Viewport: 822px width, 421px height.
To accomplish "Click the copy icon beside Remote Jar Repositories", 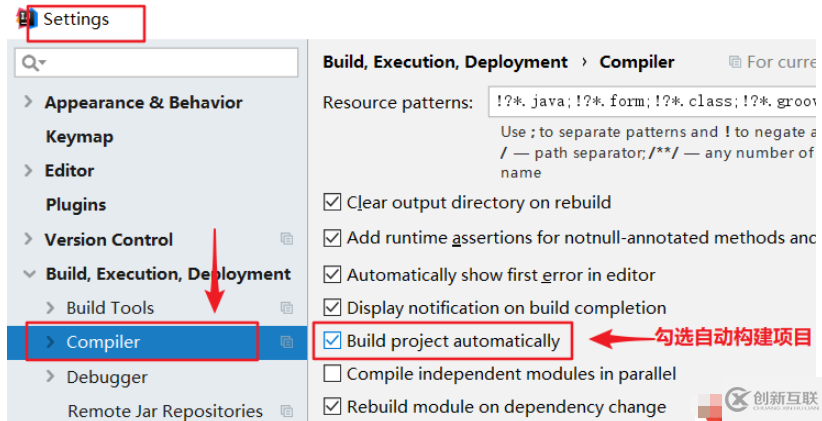I will (287, 411).
